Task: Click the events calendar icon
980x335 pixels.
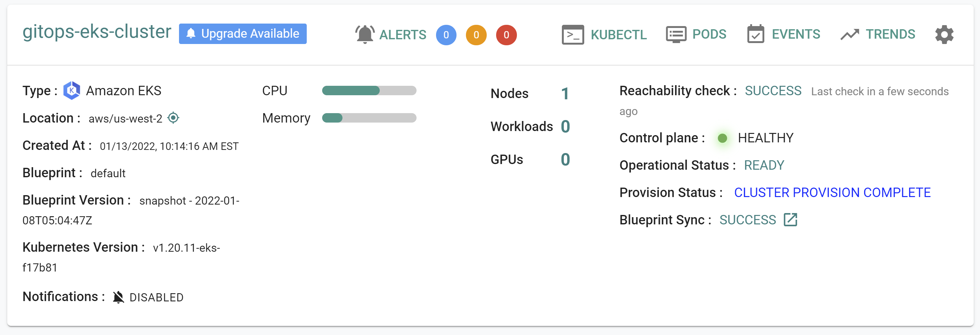Action: (x=756, y=34)
